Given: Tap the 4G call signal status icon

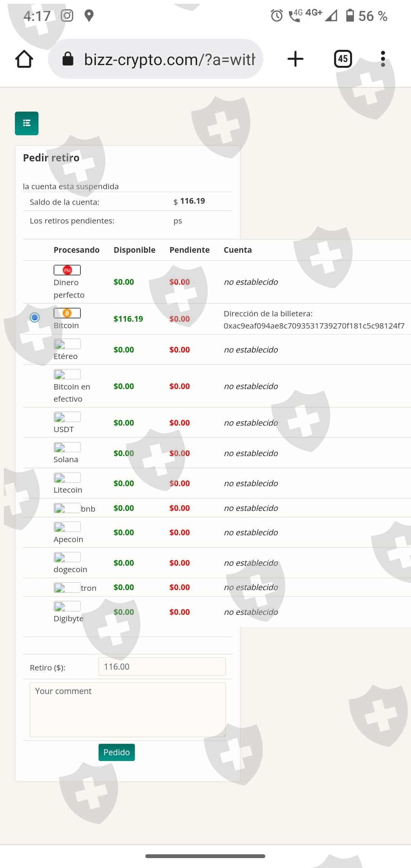Looking at the screenshot, I should click(296, 15).
